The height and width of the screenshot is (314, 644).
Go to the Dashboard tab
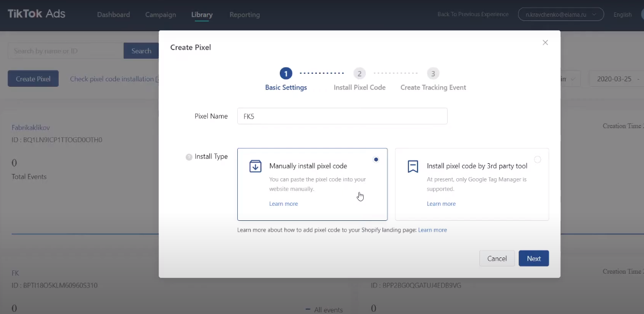[114, 15]
